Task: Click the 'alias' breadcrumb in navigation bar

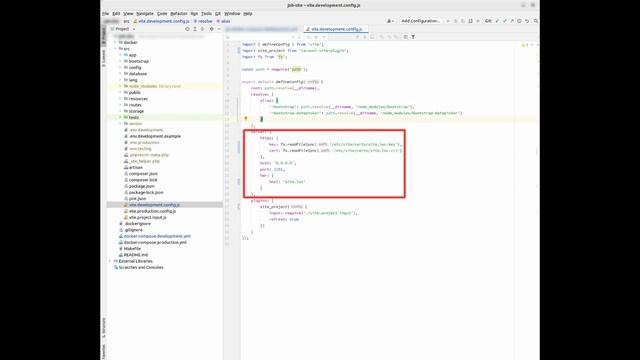Action: (x=224, y=21)
